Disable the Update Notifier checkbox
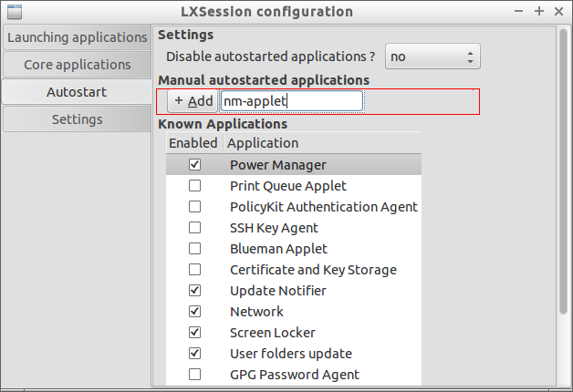The height and width of the screenshot is (392, 573). (194, 291)
